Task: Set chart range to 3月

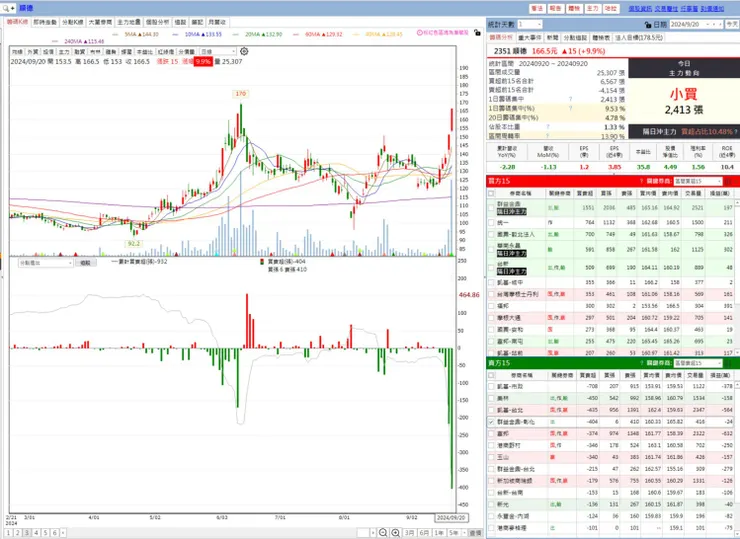Action: 409,532
